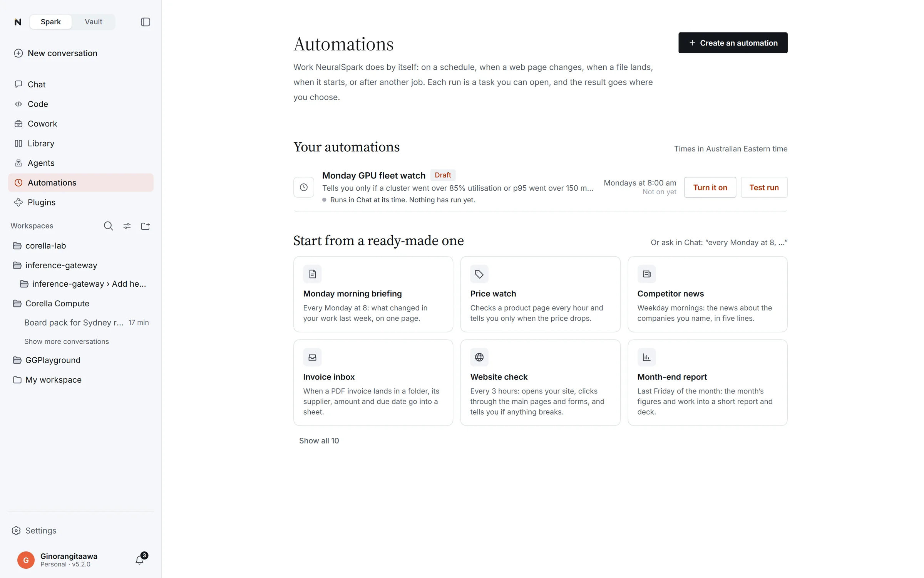Click the tag icon on Price watch
The height and width of the screenshot is (578, 924).
[479, 274]
